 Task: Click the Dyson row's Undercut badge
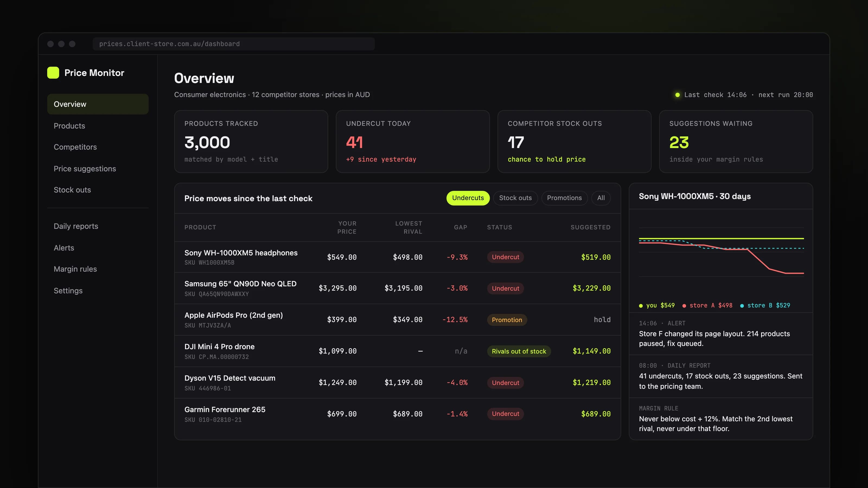[x=505, y=383]
